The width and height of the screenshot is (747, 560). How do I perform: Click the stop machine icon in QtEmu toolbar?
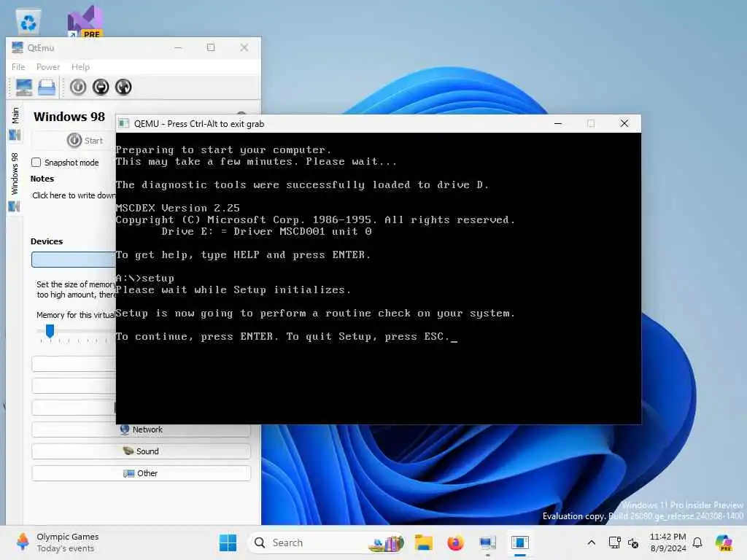click(x=101, y=87)
